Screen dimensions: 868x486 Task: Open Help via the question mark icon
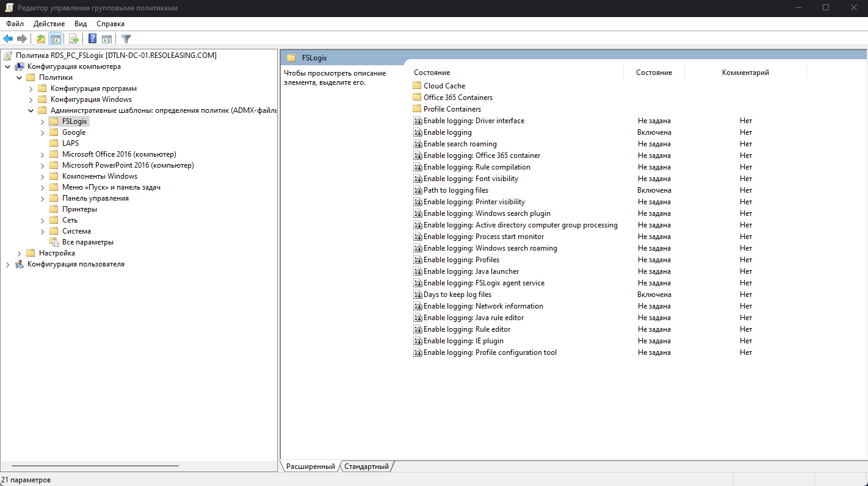tap(92, 38)
